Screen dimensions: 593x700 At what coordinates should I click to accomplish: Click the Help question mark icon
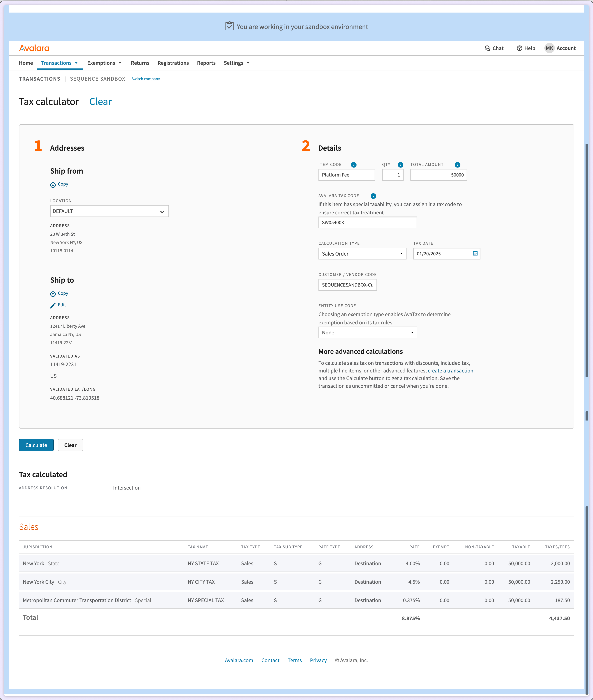point(519,48)
